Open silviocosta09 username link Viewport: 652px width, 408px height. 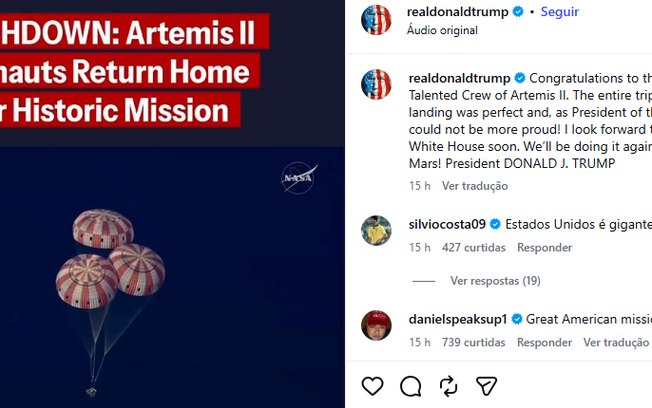pos(447,225)
